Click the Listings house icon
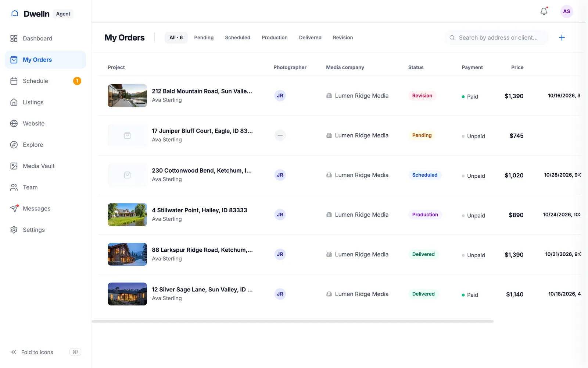This screenshot has width=588, height=368. pos(14,102)
